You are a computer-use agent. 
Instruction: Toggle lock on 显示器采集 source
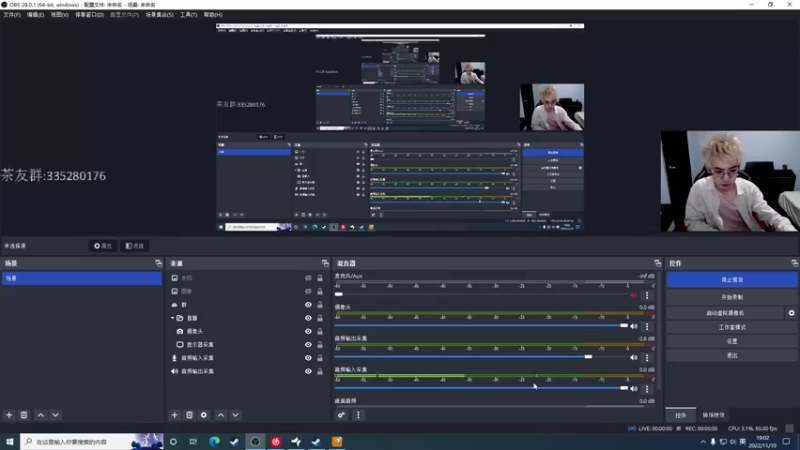tap(320, 345)
